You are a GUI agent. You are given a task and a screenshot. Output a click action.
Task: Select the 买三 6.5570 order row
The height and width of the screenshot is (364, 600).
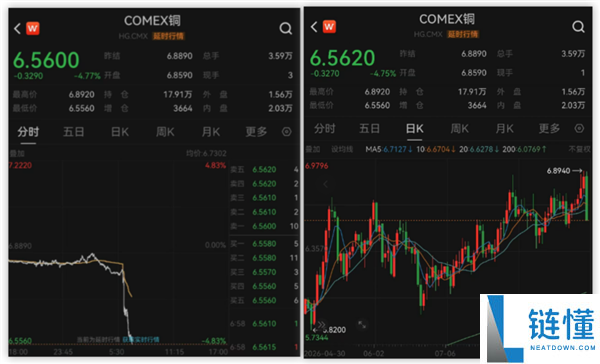coord(264,272)
